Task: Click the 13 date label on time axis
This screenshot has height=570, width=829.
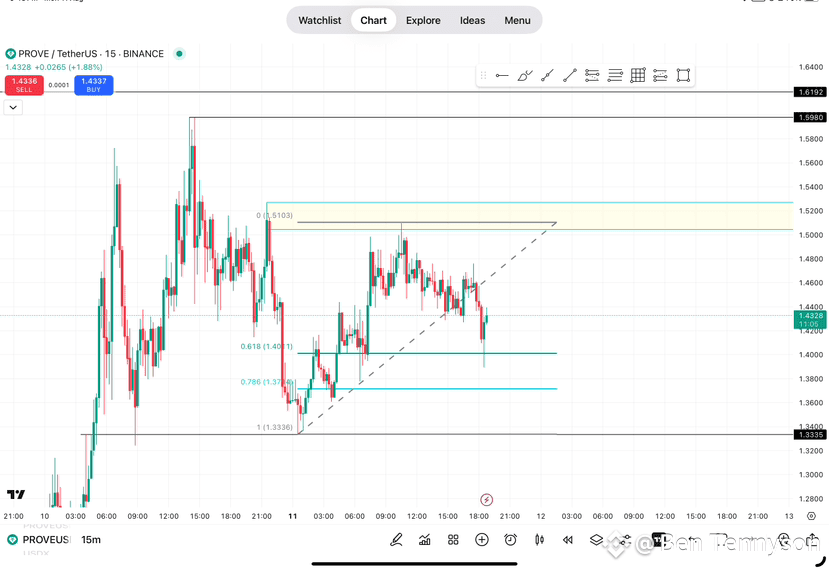Action: [789, 516]
